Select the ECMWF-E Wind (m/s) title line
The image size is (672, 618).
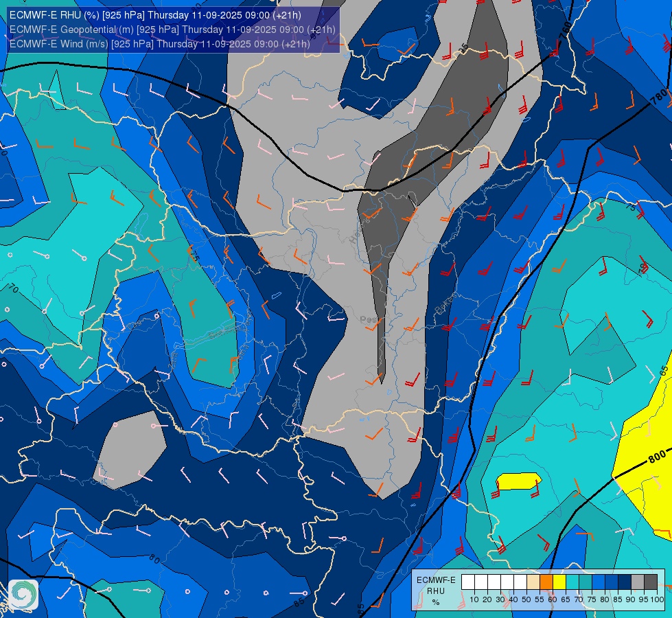pyautogui.click(x=159, y=44)
